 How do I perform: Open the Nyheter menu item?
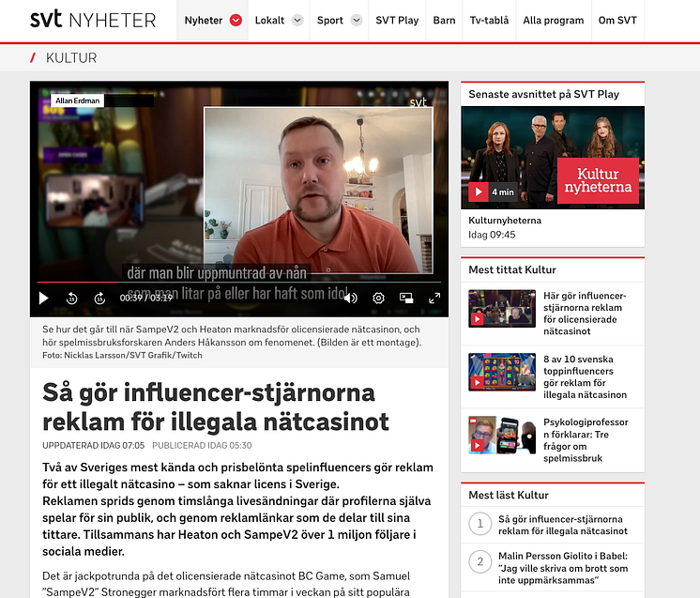203,20
